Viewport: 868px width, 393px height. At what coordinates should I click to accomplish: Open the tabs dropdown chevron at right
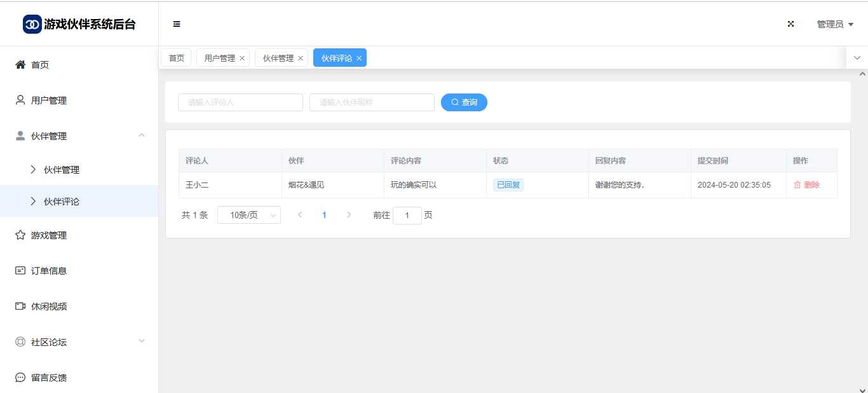[857, 58]
